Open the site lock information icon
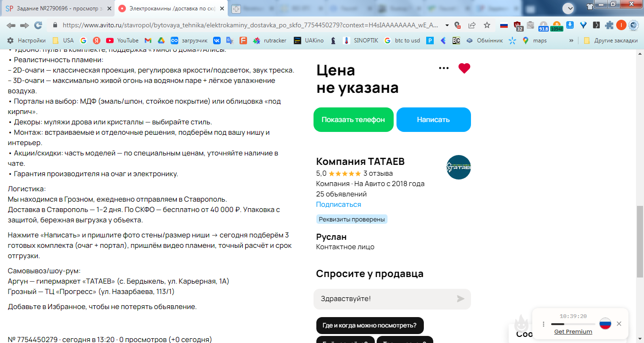Screen dimensions: 644x343 click(55, 25)
